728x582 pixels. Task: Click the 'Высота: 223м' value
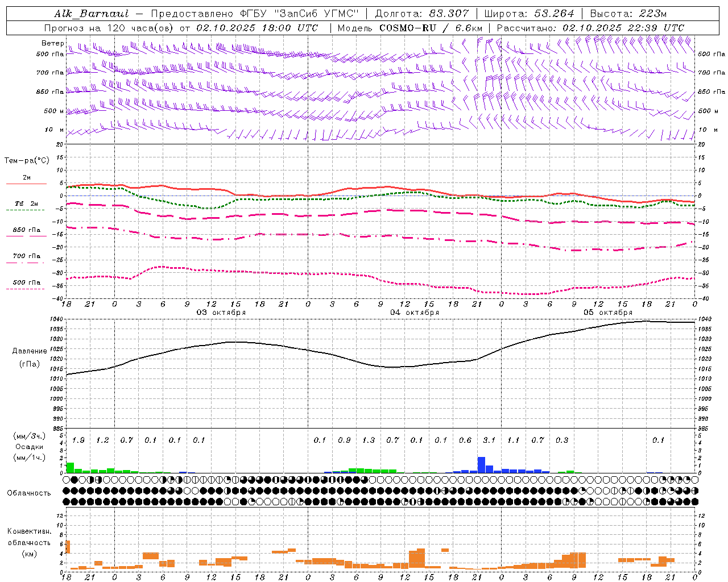(628, 14)
